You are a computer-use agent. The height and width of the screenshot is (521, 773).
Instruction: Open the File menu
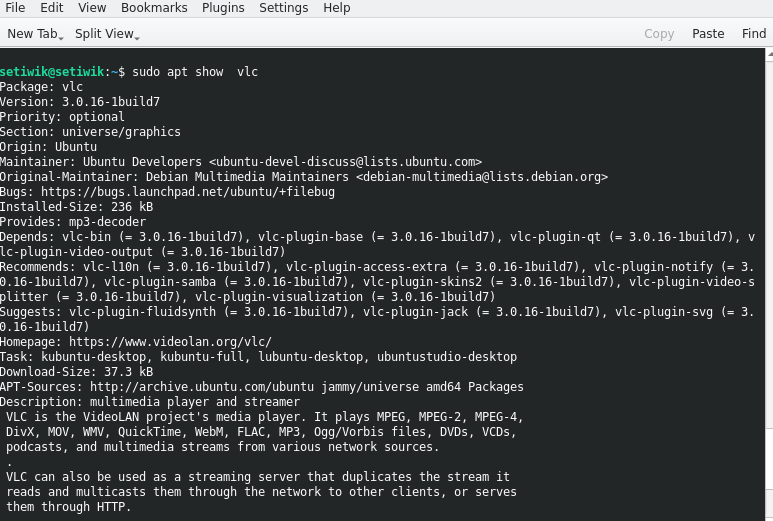point(15,8)
